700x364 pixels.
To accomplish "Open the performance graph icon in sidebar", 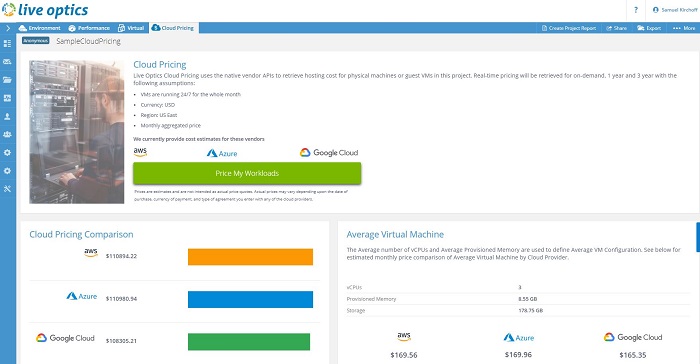I will pos(8,98).
